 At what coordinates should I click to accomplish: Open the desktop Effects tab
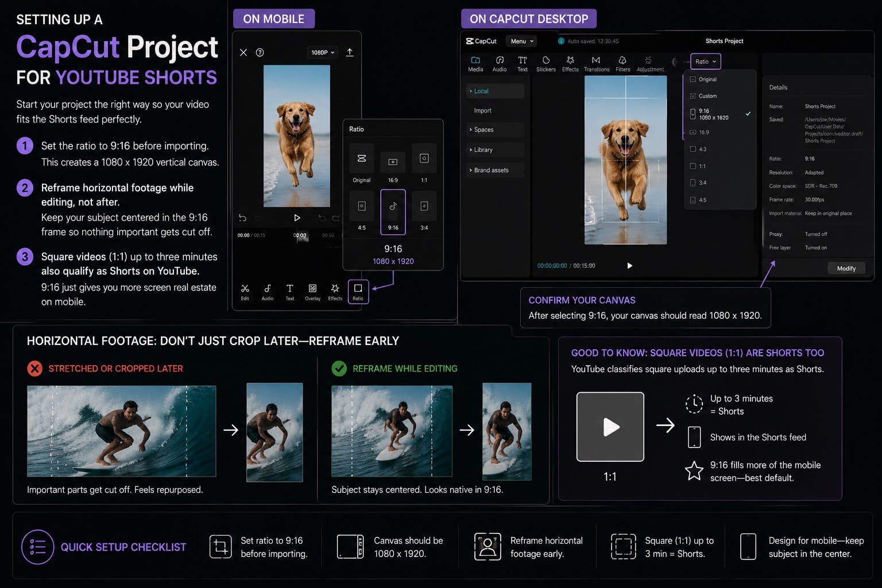click(x=570, y=64)
